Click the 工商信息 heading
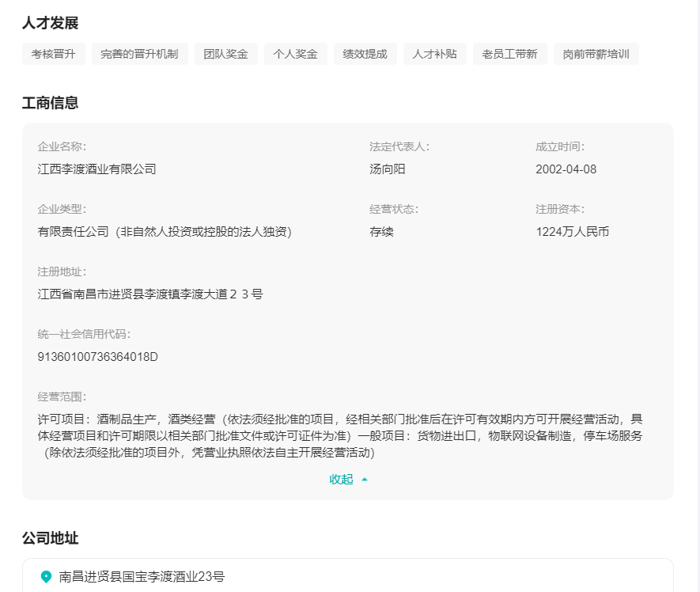 (51, 103)
